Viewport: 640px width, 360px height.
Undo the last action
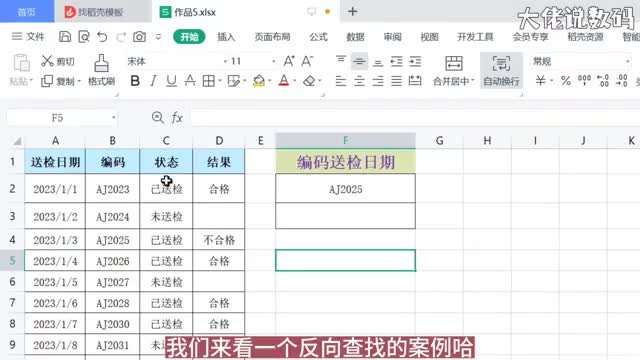[102, 37]
